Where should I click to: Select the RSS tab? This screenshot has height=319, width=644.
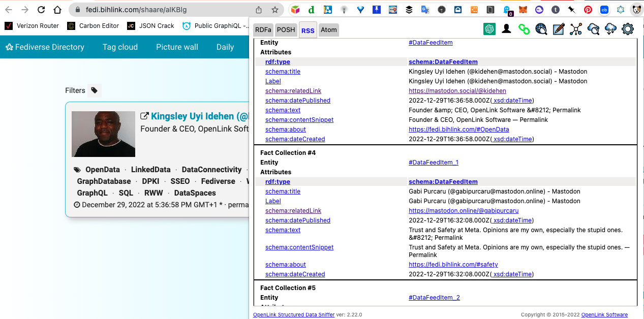click(308, 30)
